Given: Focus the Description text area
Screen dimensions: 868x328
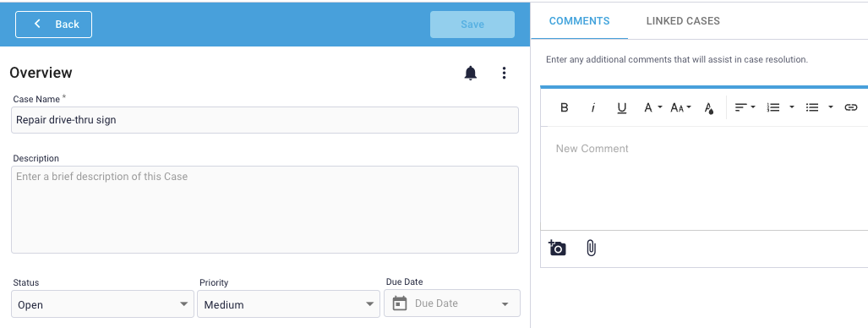Looking at the screenshot, I should coord(265,210).
